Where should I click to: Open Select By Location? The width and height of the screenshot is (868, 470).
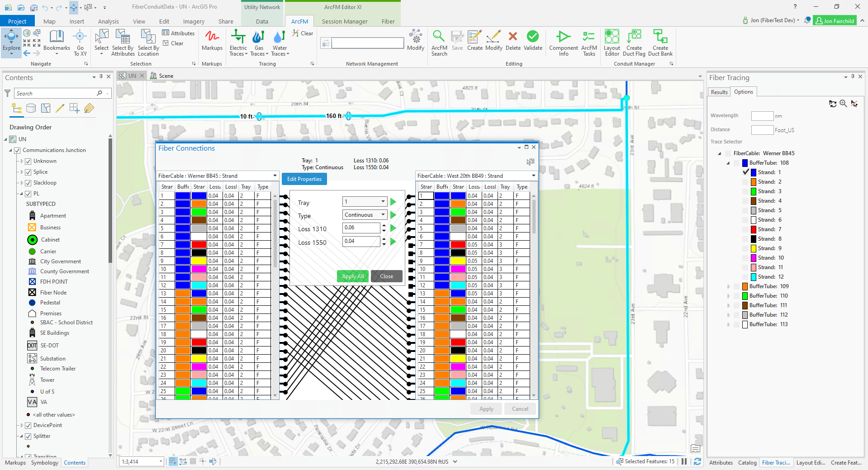148,43
